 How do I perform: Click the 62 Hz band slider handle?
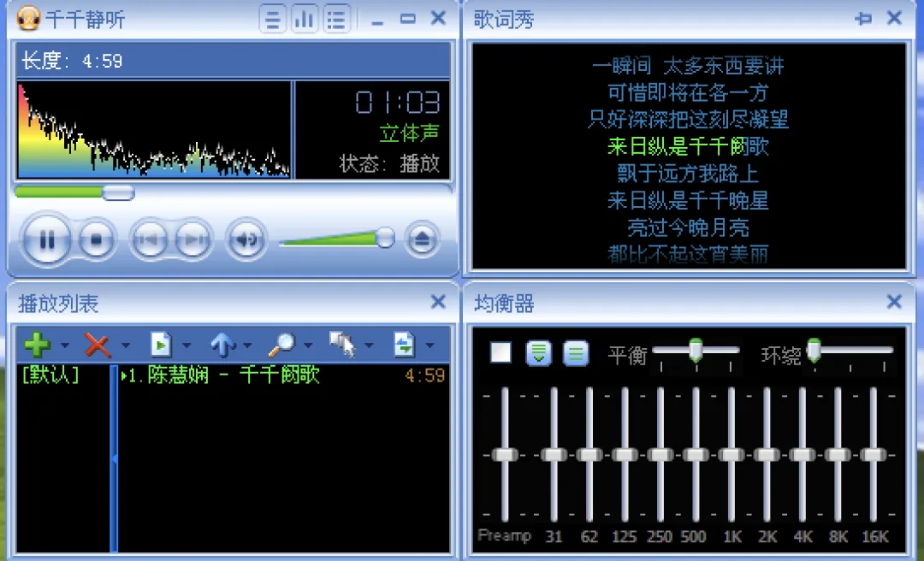(x=589, y=455)
